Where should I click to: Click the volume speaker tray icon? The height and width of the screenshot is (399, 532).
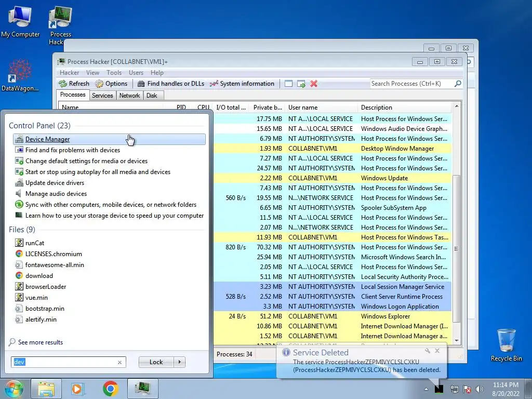(x=479, y=389)
